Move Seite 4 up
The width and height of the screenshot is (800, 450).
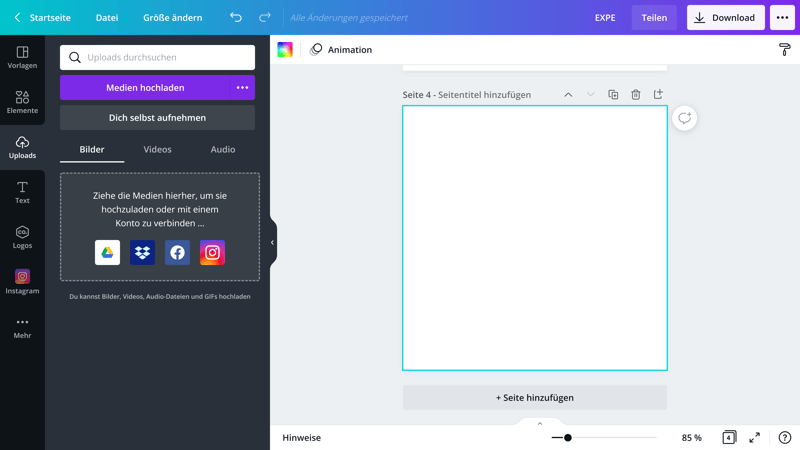[x=568, y=95]
